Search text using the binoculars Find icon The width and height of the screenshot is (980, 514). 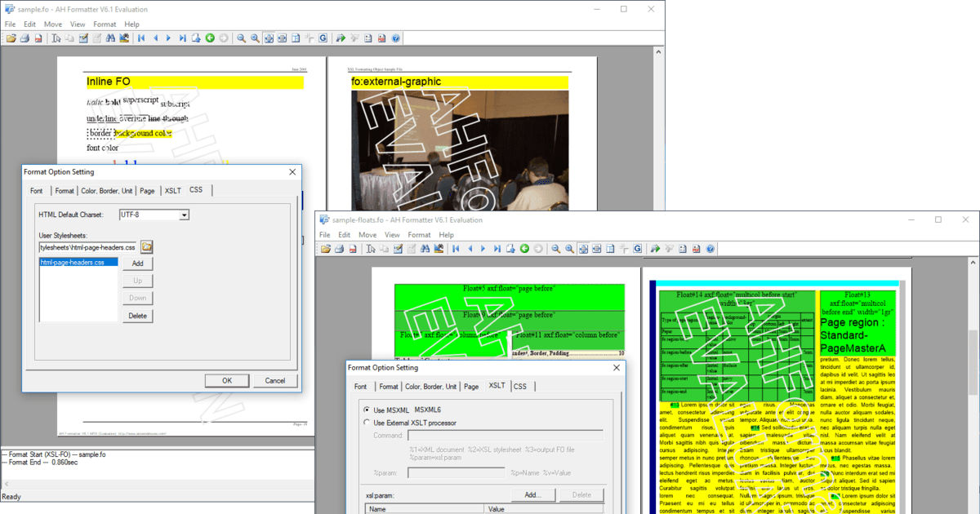(109, 38)
